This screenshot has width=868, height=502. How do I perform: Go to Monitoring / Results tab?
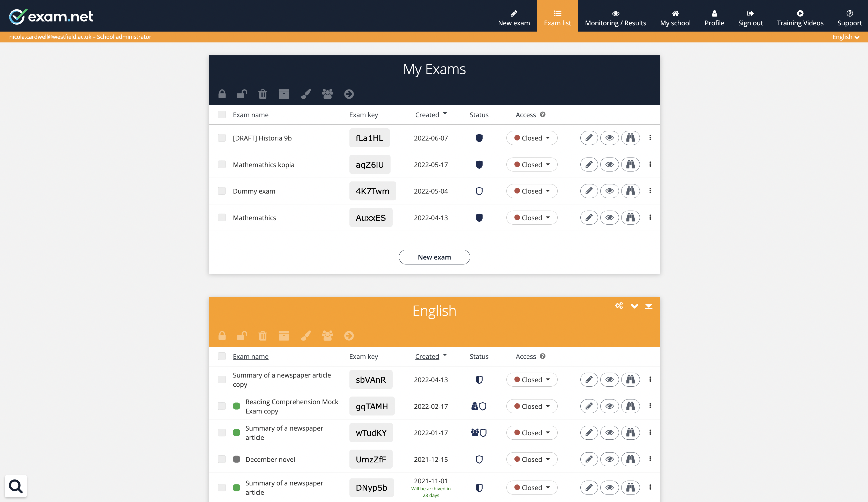pyautogui.click(x=615, y=18)
